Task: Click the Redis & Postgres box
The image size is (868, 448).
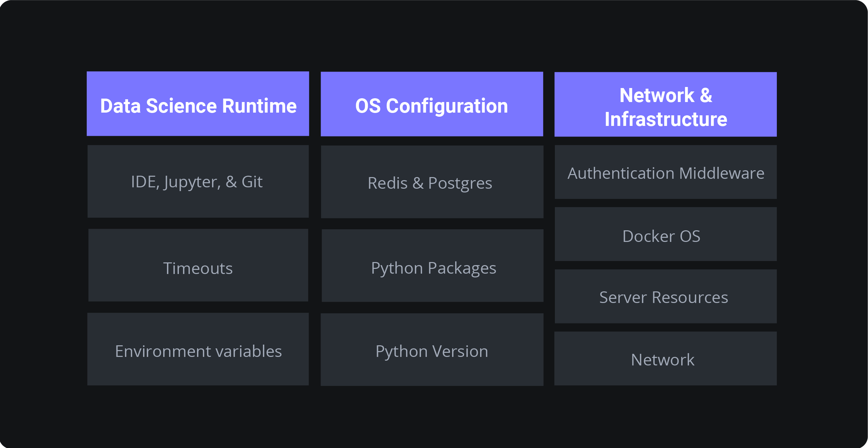Action: pyautogui.click(x=432, y=182)
